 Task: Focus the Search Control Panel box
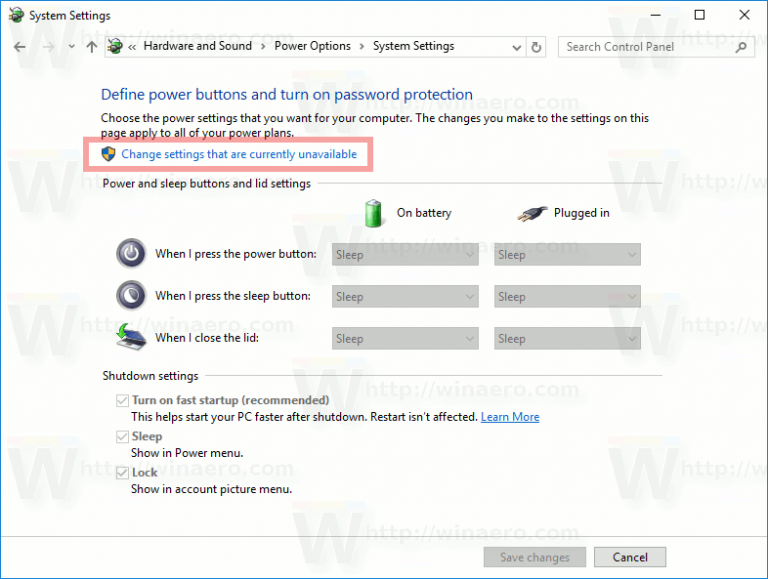[x=656, y=47]
